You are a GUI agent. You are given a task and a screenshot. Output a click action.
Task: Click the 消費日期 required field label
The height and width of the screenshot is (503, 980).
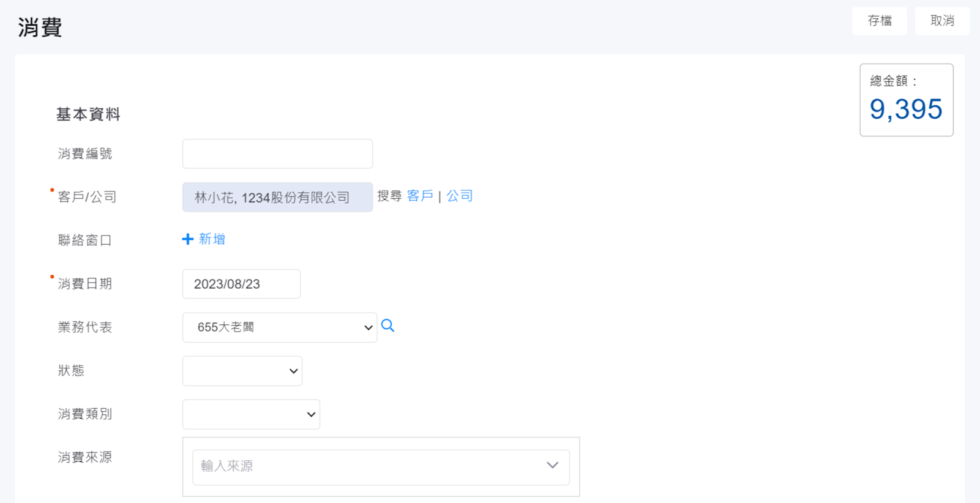pos(85,284)
